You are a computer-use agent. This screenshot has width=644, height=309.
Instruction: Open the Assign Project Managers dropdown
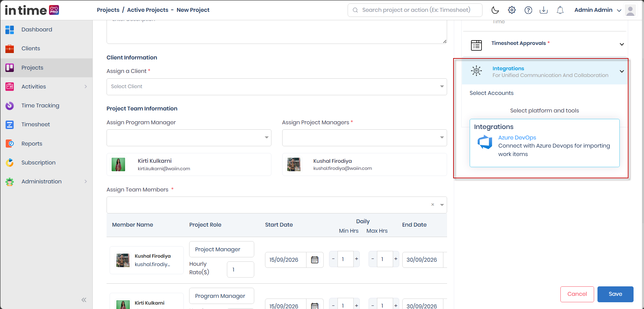364,138
